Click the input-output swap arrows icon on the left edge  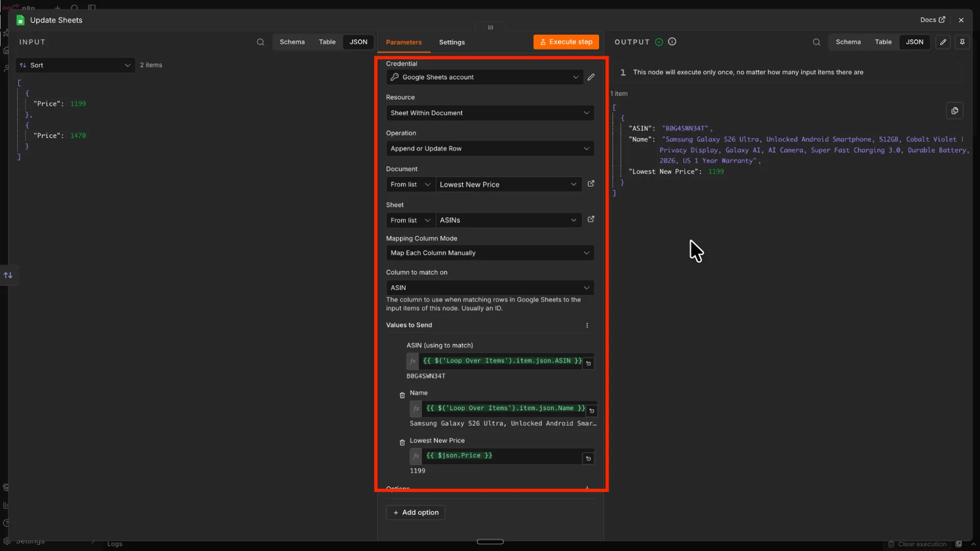pos(8,275)
